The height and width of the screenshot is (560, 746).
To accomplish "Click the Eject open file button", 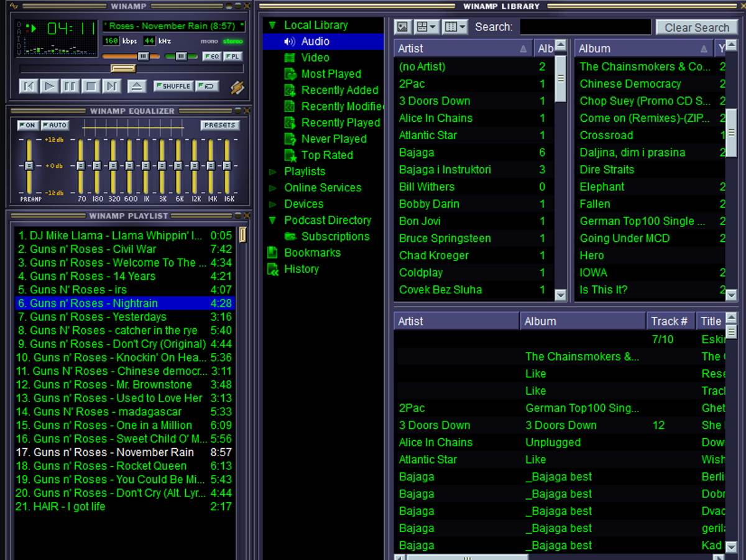I will pos(138,86).
